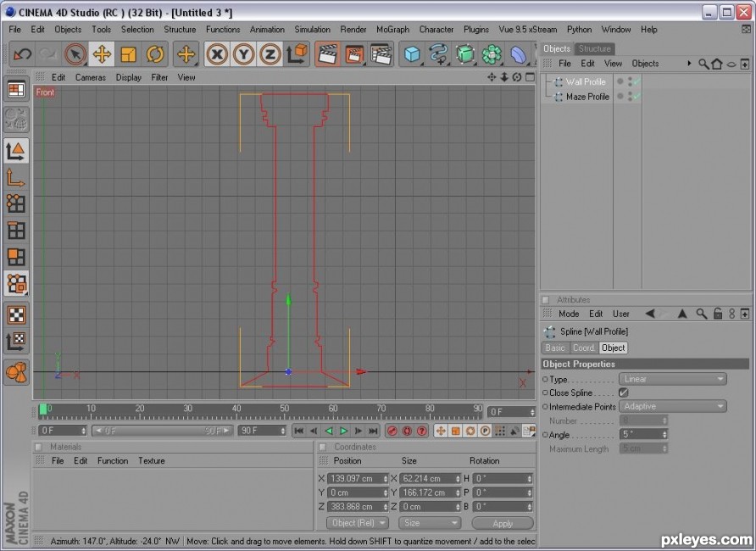
Task: Click the Angle value stepper
Action: pos(664,434)
